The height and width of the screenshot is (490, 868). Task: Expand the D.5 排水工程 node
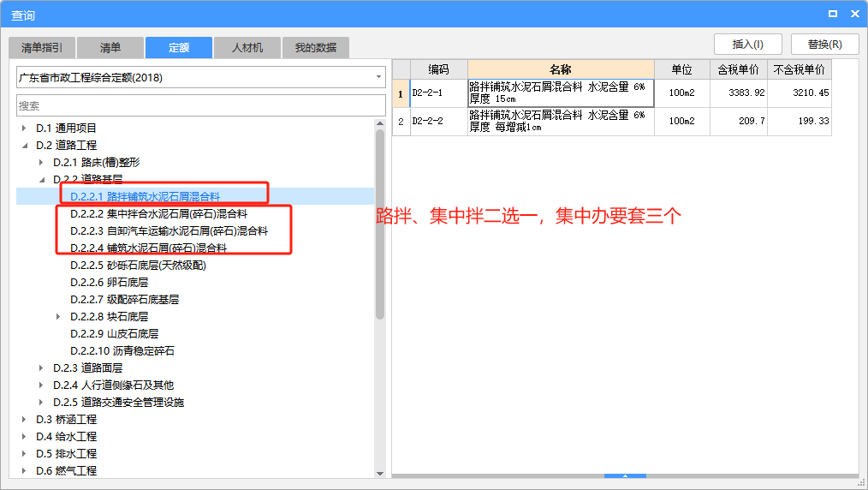coord(24,454)
